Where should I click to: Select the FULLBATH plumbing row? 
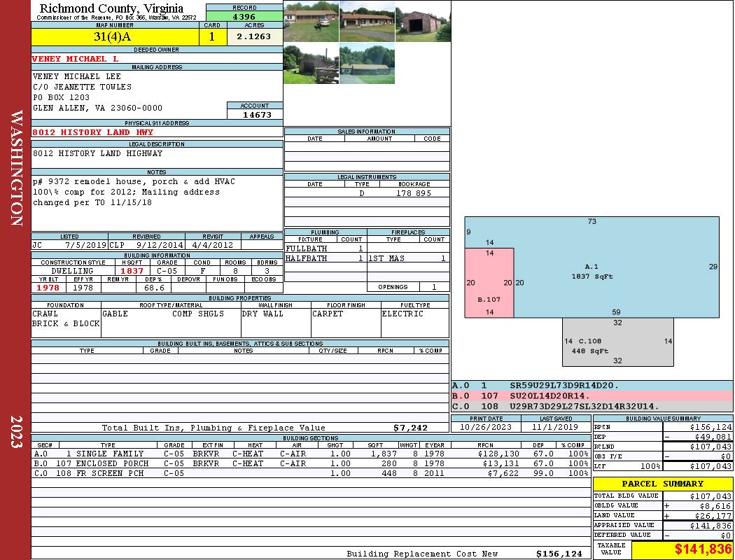325,248
